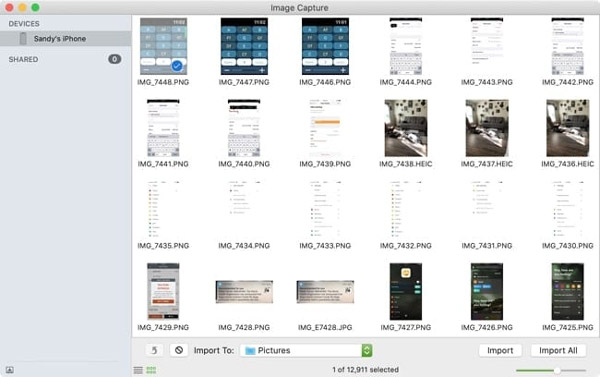The height and width of the screenshot is (377, 600).
Task: Select the IMG_E7428.JPG thumbnail
Action: 325,292
